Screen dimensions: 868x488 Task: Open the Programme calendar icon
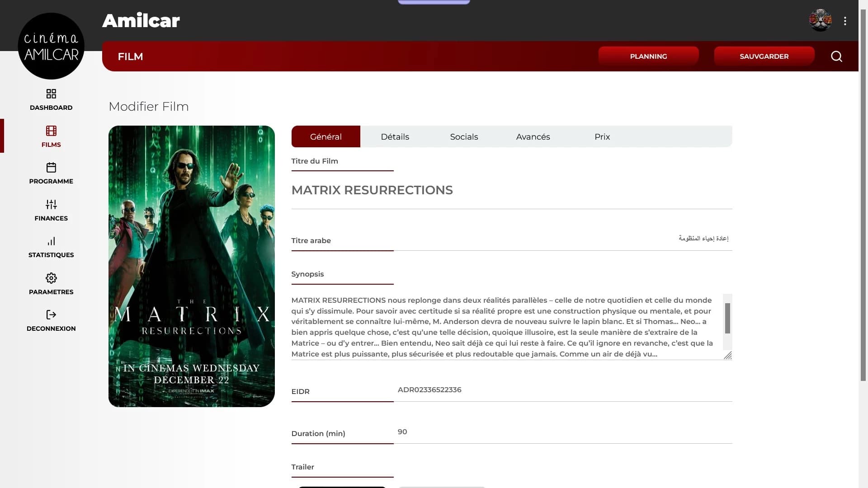click(51, 167)
